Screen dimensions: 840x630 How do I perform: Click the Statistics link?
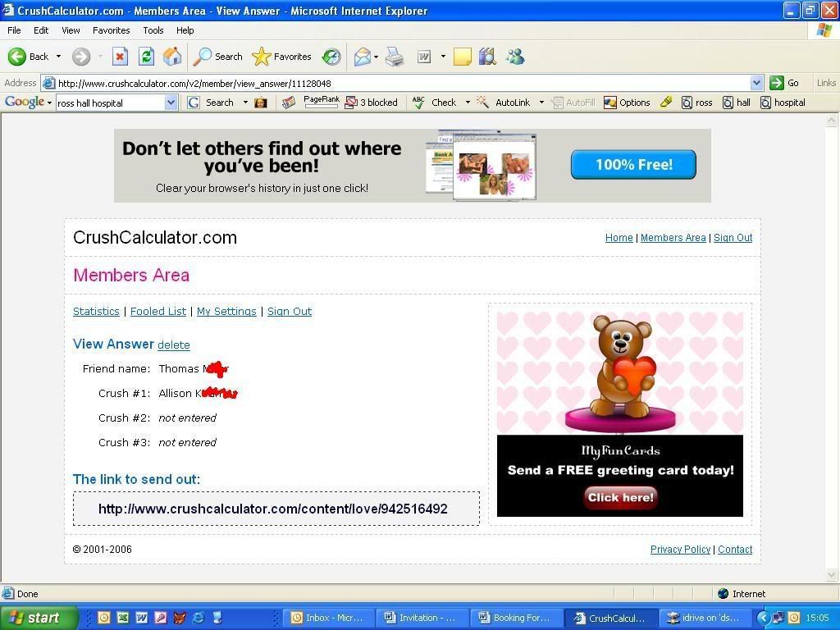[96, 311]
